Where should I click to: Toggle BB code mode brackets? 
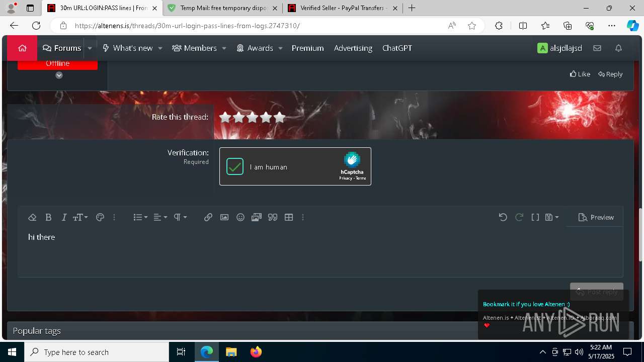pyautogui.click(x=535, y=217)
